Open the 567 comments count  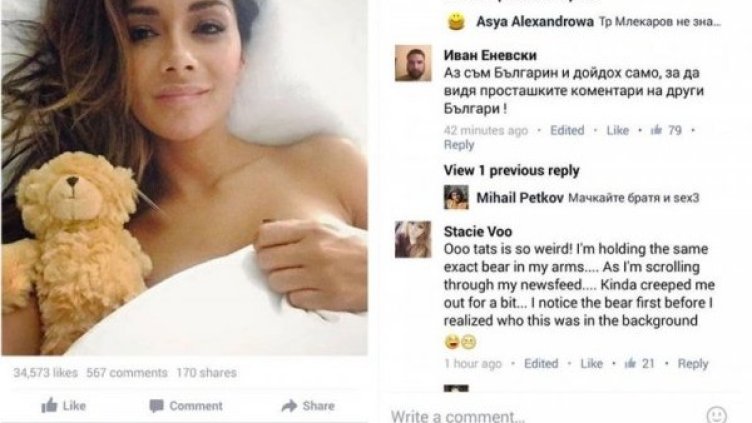pos(127,373)
